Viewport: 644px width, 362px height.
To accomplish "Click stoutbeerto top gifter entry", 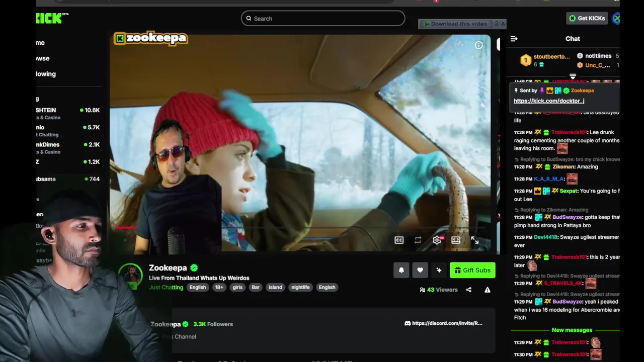I will pos(545,60).
